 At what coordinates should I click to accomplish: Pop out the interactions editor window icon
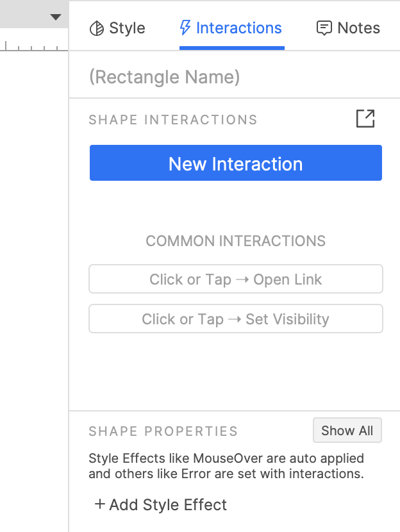(365, 119)
